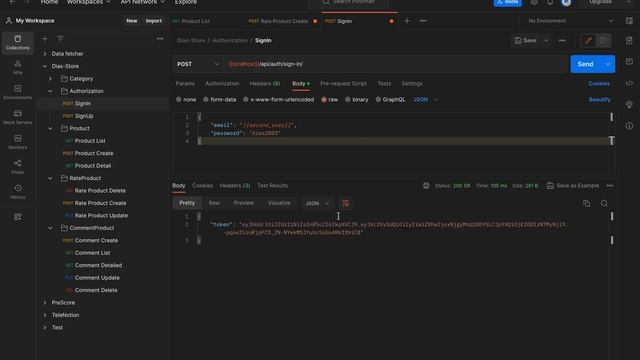The height and width of the screenshot is (360, 640).
Task: Open the Mock Servers sidebar panel
Action: 18,117
